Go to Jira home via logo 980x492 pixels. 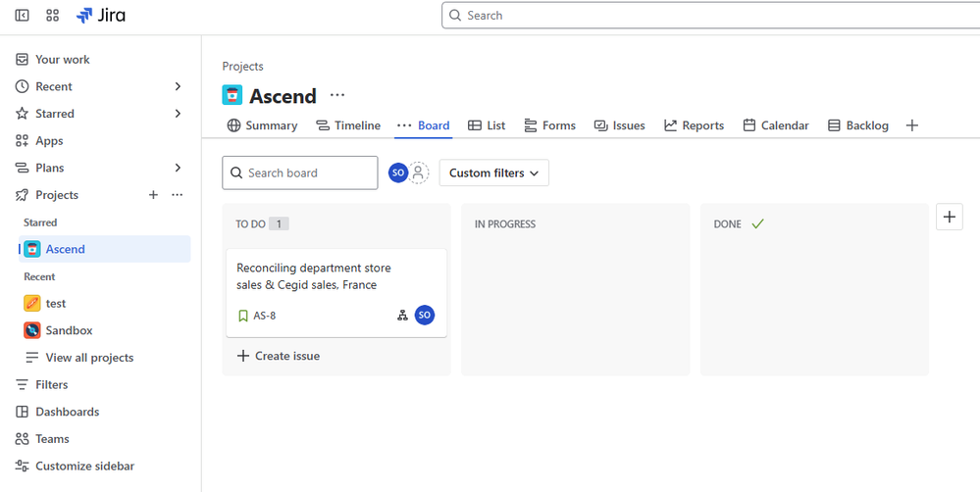point(101,16)
